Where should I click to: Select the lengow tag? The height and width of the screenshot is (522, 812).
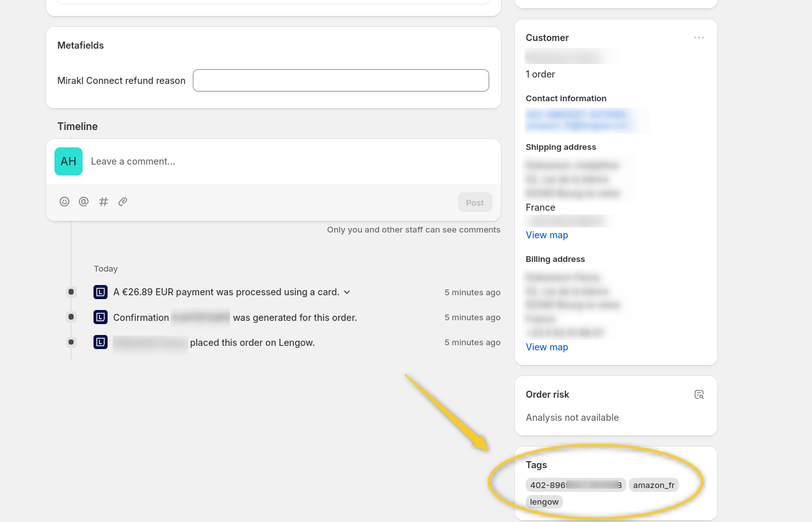pyautogui.click(x=544, y=502)
